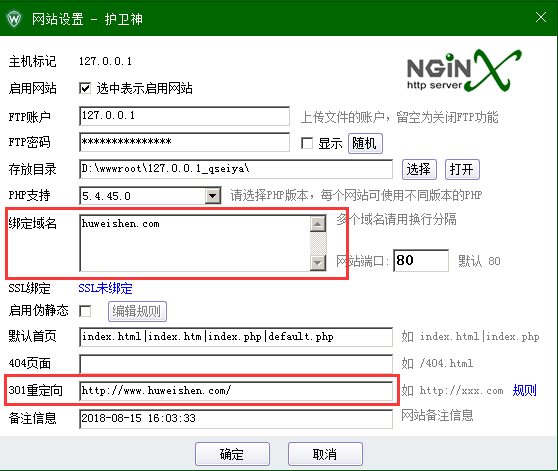Image resolution: width=558 pixels, height=471 pixels.
Task: Click the NGINX http server logo
Action: tap(464, 71)
